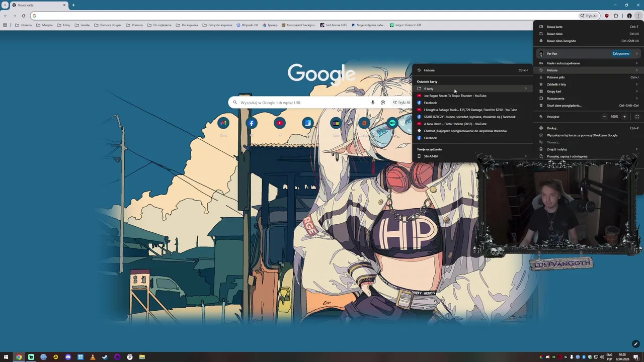Open VLC media player from taskbar
The width and height of the screenshot is (644, 362).
(x=93, y=357)
